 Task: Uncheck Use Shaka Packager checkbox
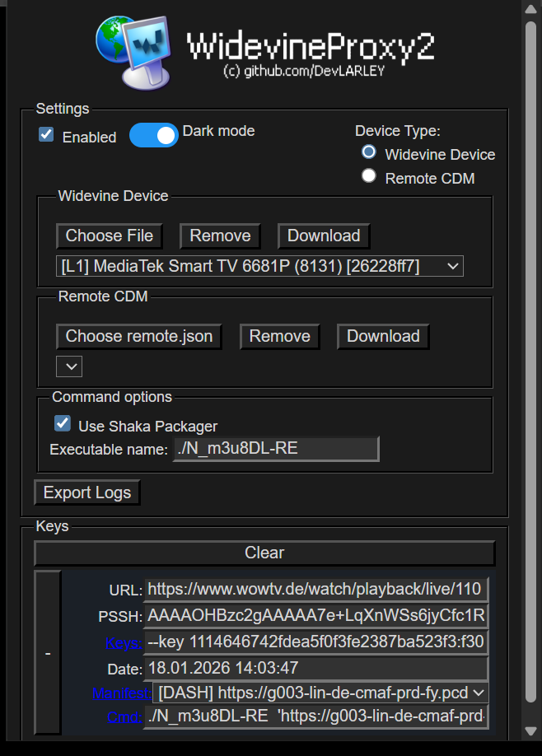(63, 423)
